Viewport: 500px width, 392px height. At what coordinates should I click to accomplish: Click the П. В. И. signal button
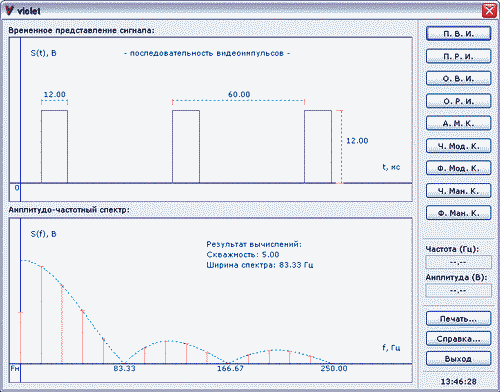tap(458, 34)
